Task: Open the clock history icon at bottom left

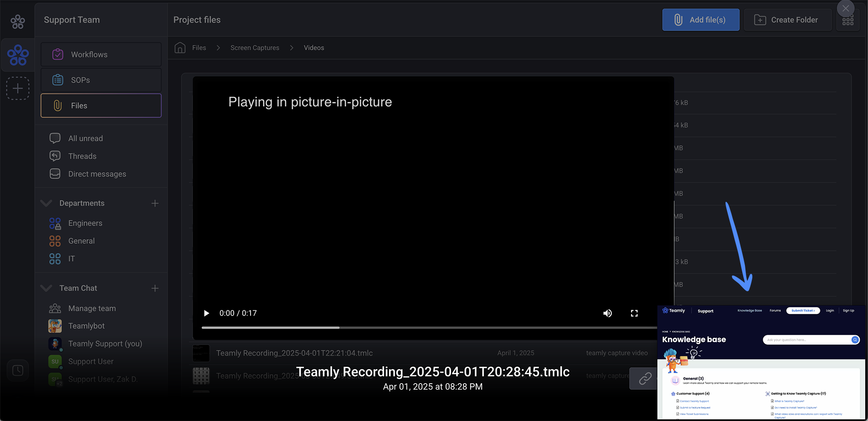Action: [18, 370]
